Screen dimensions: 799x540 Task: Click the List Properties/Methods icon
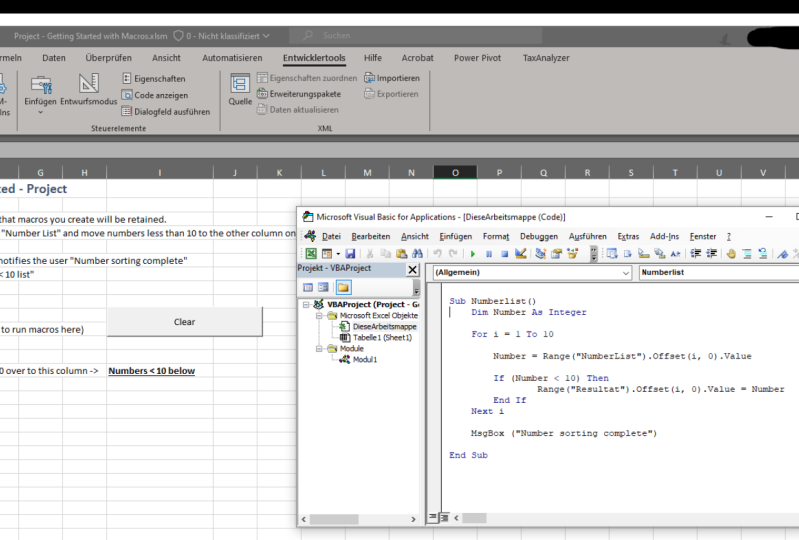coord(612,253)
